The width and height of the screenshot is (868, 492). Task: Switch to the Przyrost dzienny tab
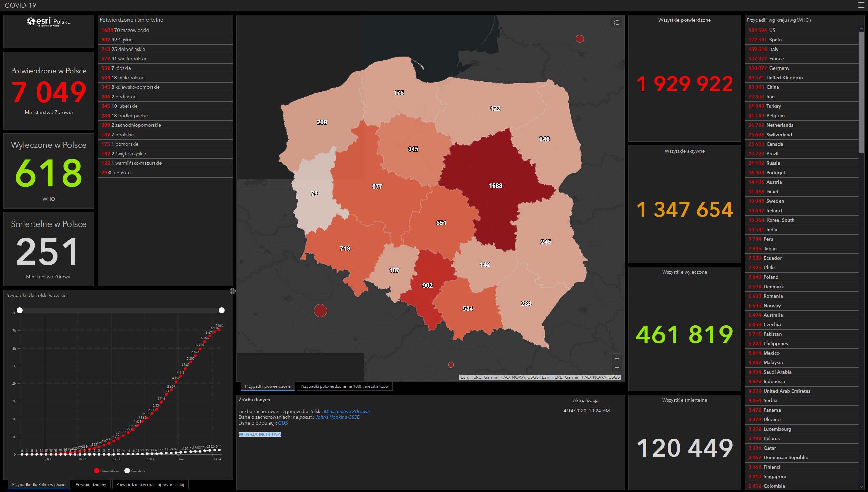91,485
